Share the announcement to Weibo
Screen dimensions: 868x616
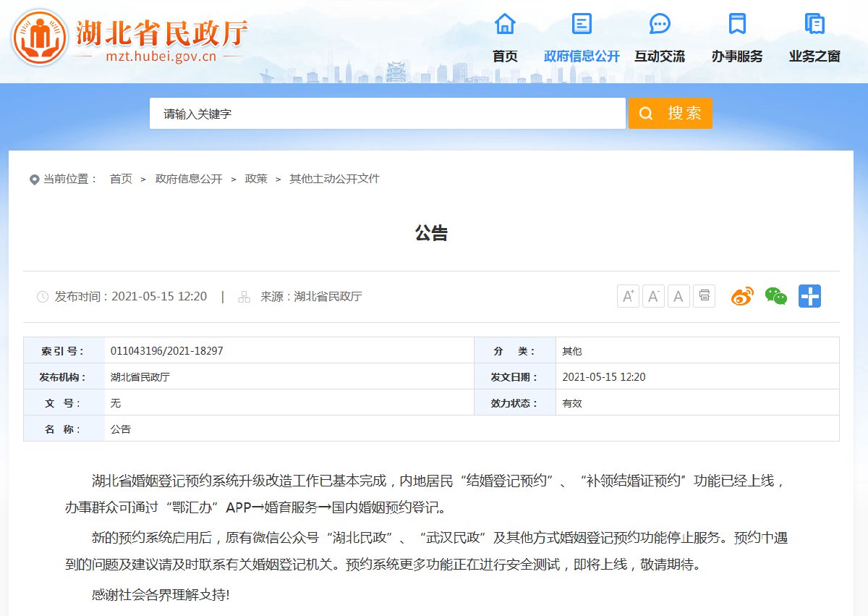[742, 296]
